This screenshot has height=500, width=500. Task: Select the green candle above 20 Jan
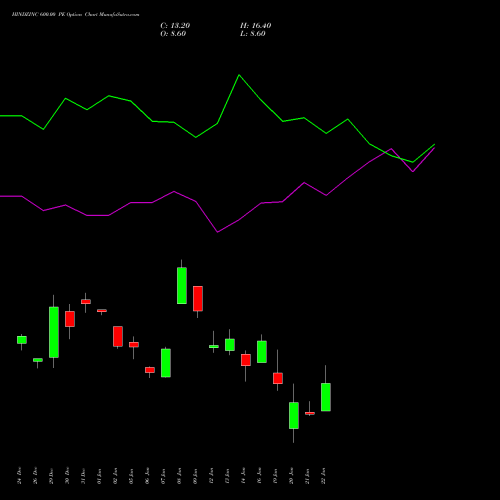[294, 415]
